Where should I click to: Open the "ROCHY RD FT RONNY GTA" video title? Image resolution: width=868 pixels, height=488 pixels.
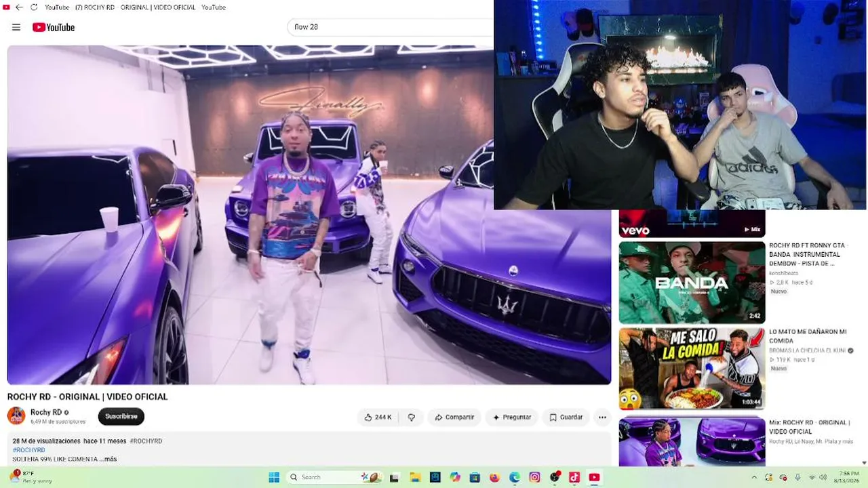pos(808,254)
